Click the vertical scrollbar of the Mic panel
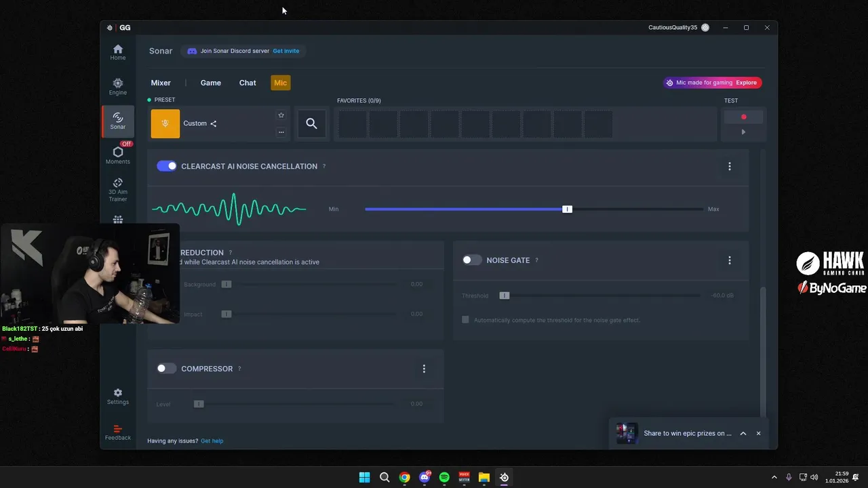The width and height of the screenshot is (868, 488). point(763,352)
